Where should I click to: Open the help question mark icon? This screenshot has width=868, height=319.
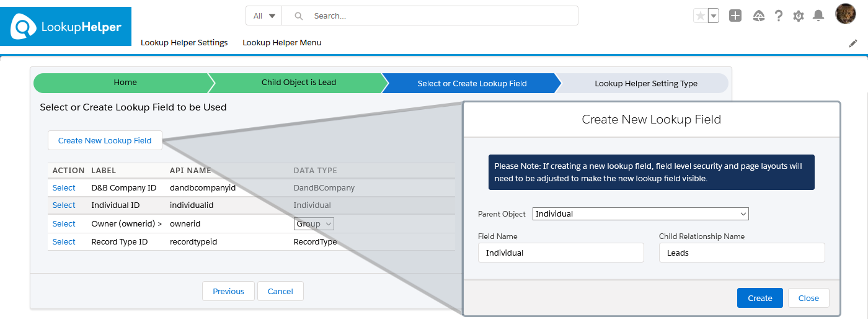(x=779, y=16)
